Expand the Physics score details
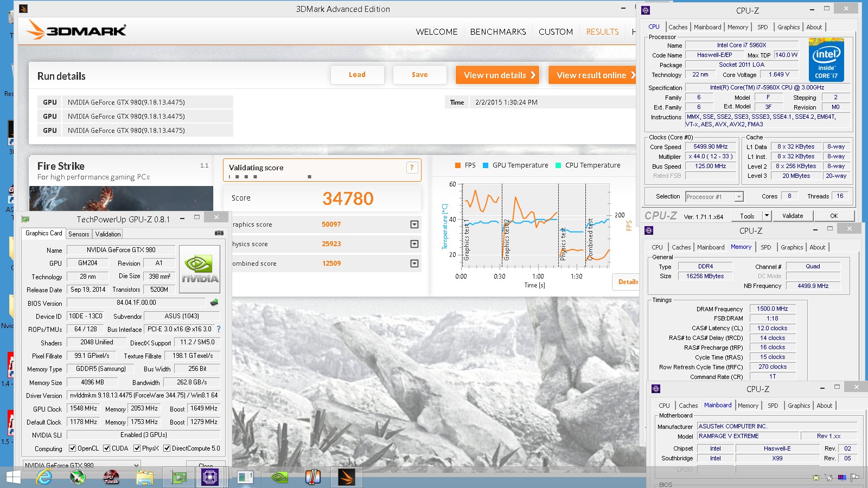The image size is (868, 488). (x=414, y=244)
